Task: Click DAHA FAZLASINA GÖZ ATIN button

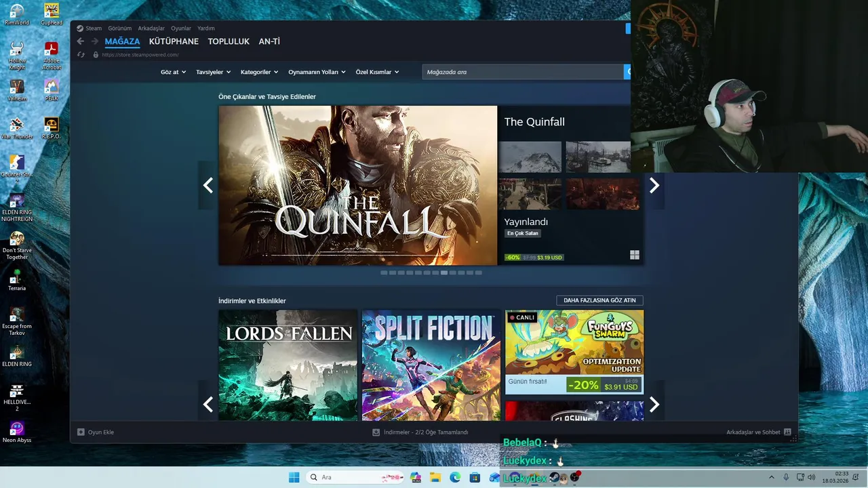Action: (599, 300)
